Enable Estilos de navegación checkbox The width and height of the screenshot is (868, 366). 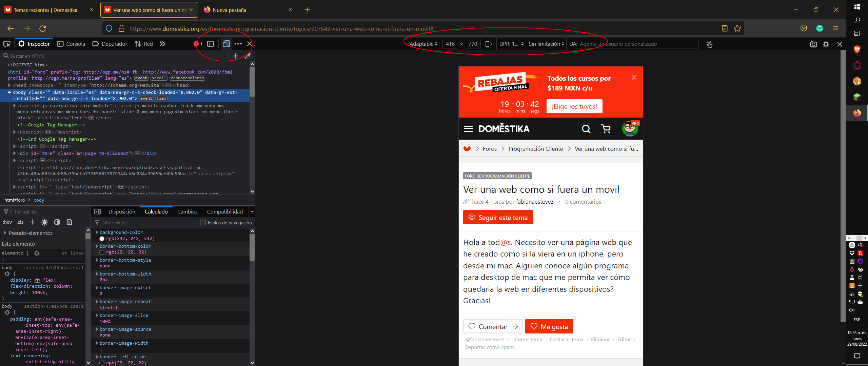tap(202, 223)
